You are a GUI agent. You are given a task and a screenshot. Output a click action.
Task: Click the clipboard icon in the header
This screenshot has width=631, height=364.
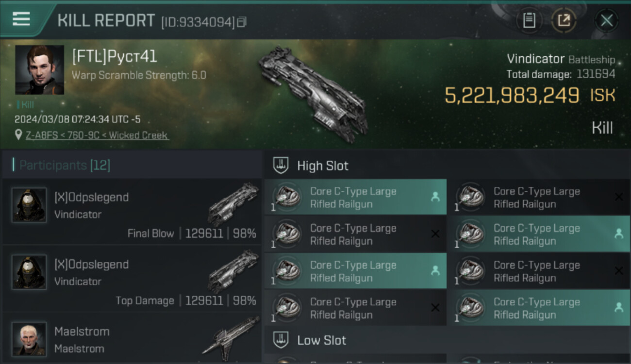click(x=529, y=20)
